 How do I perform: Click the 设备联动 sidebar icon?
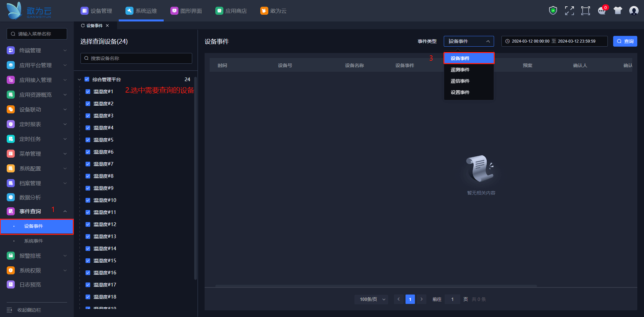11,109
